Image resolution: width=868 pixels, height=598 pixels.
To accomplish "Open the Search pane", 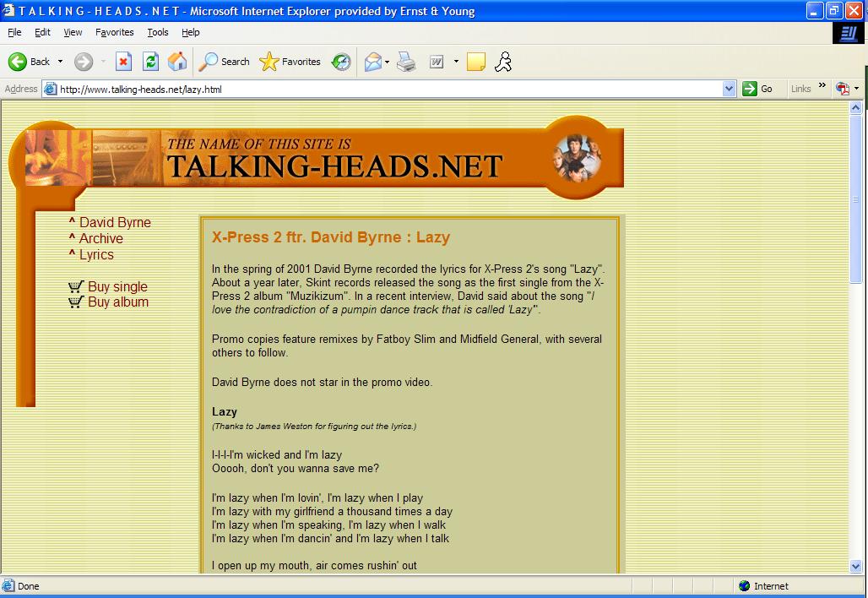I will tap(225, 62).
